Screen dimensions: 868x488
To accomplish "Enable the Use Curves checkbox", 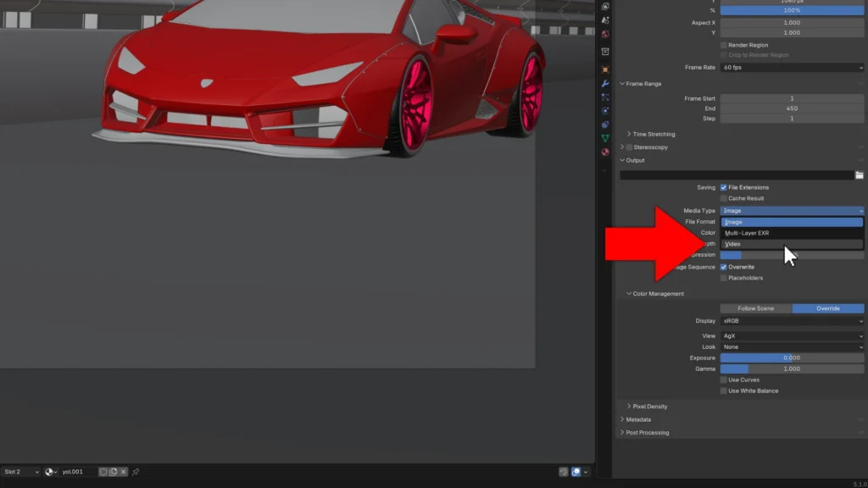I will (x=724, y=380).
